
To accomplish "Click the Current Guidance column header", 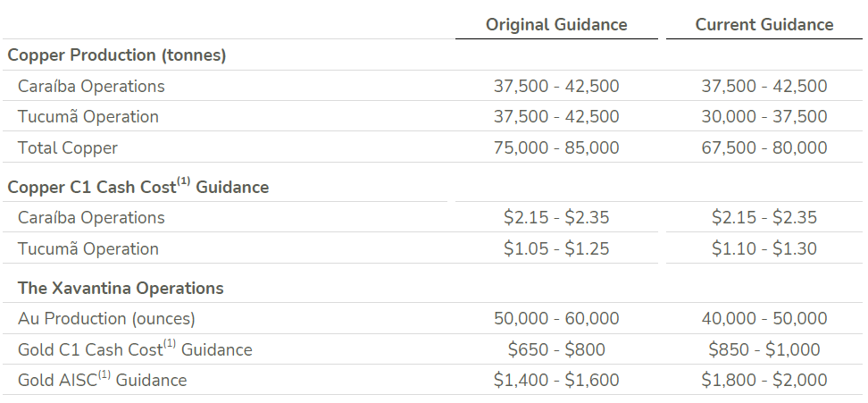I will 764,25.
